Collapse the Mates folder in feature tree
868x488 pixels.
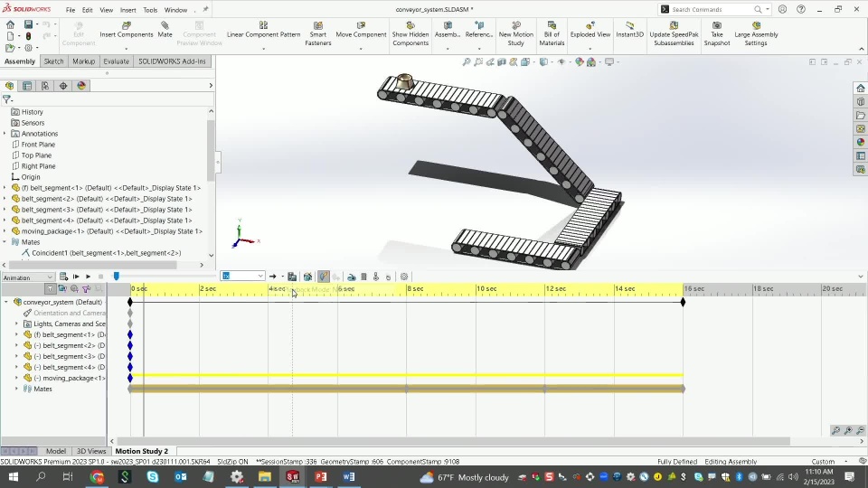(5, 242)
